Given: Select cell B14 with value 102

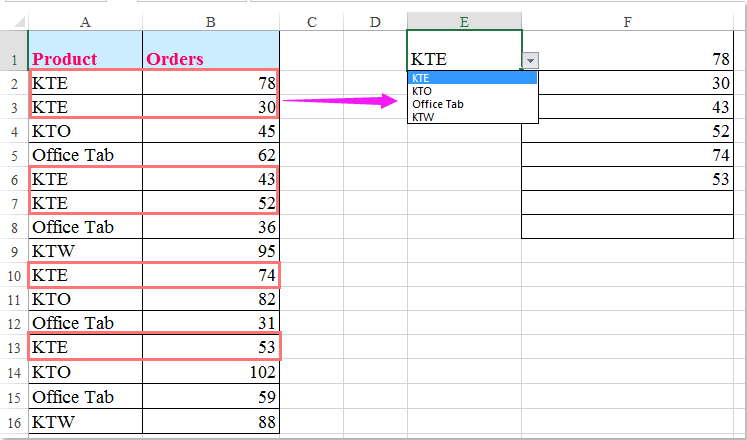Looking at the screenshot, I should point(211,371).
